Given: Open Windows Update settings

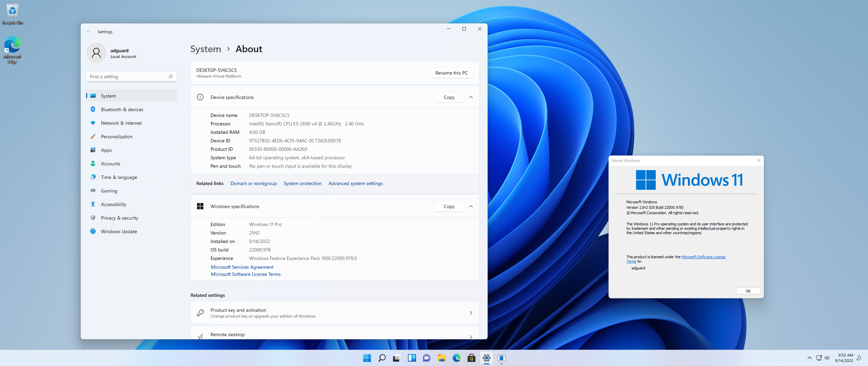Looking at the screenshot, I should point(132,231).
